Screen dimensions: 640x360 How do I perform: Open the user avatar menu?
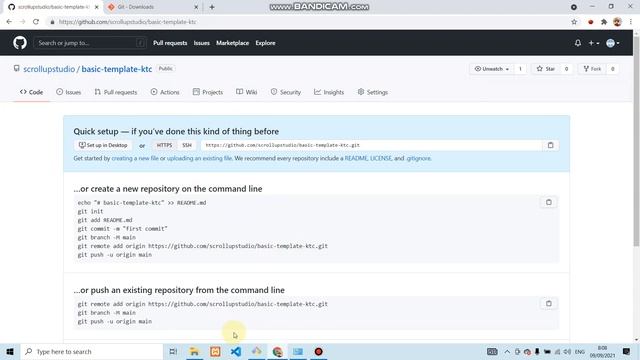613,43
